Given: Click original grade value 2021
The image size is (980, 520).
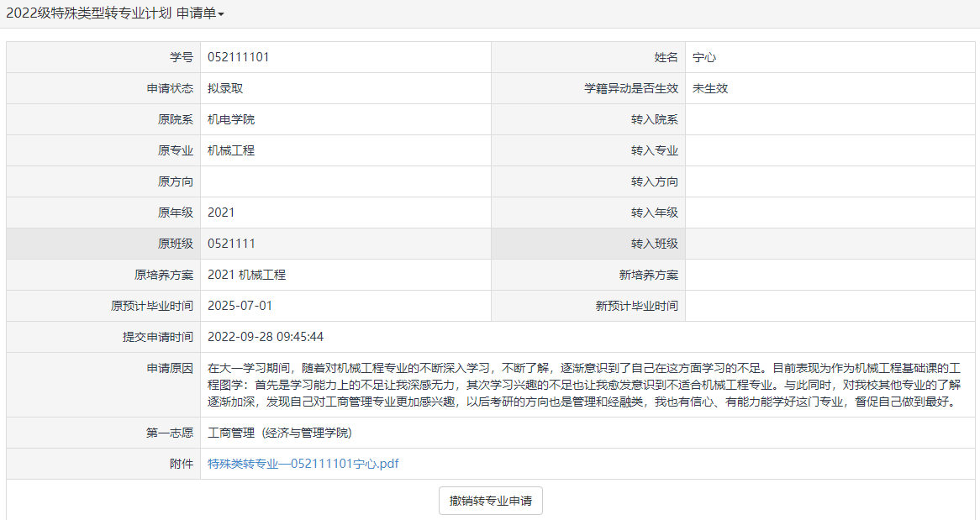Looking at the screenshot, I should click(221, 213).
